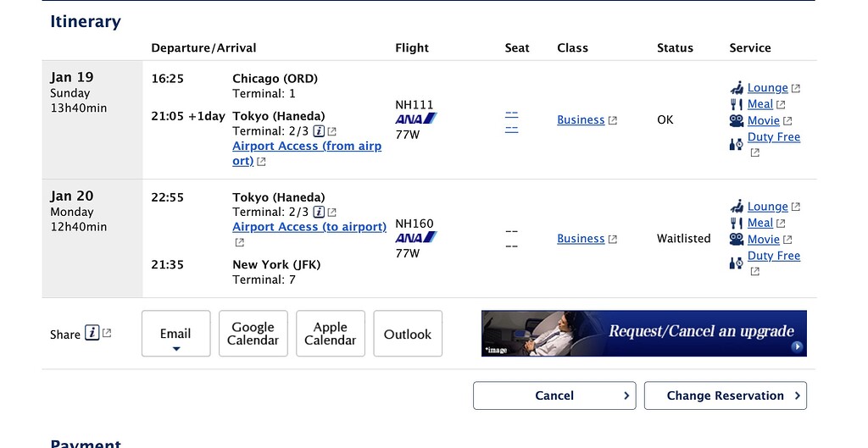Select seat link for flight NH111
The width and height of the screenshot is (868, 448).
pyautogui.click(x=511, y=121)
